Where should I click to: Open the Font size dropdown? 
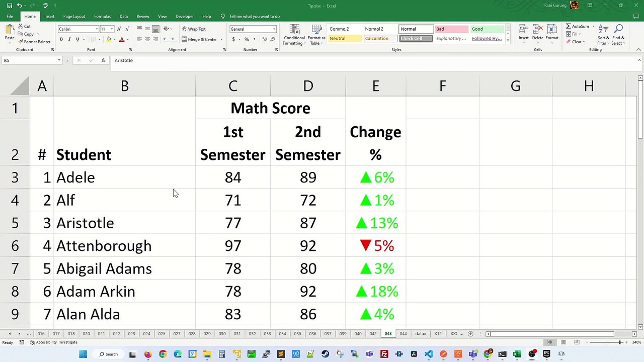(112, 29)
